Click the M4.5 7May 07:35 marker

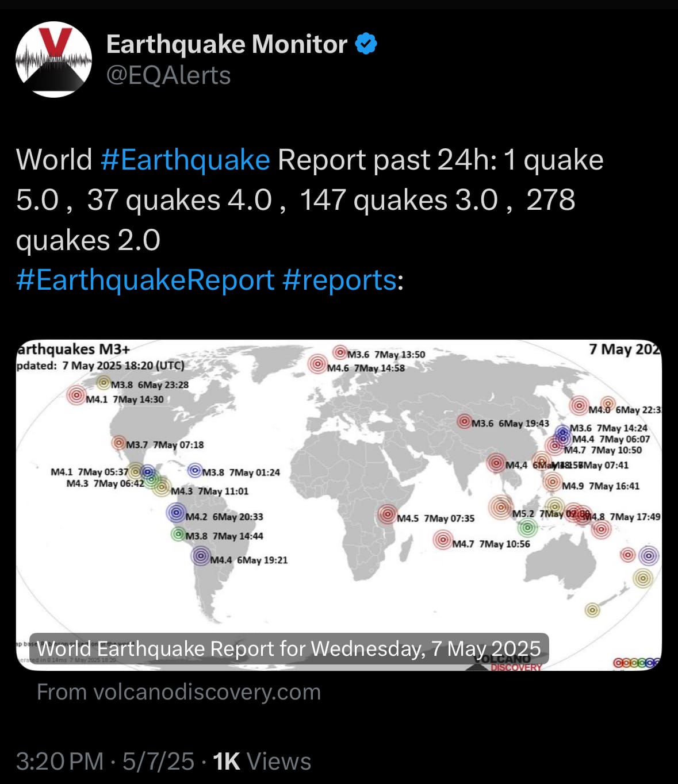(x=388, y=514)
